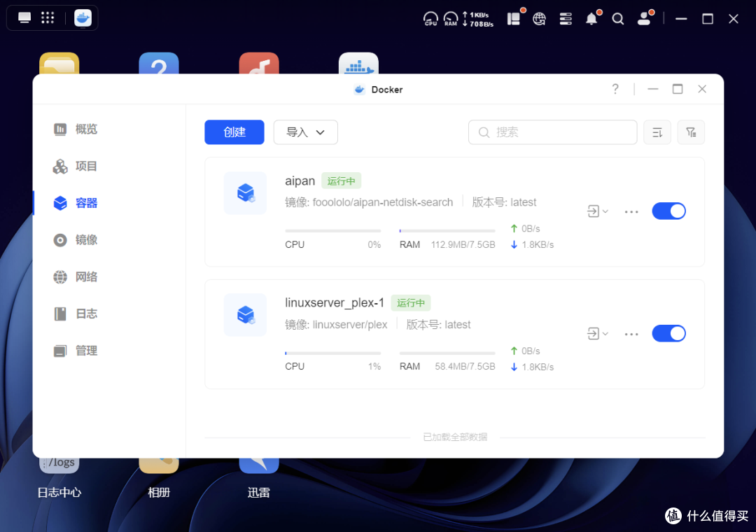Open the user account icon

click(x=645, y=17)
